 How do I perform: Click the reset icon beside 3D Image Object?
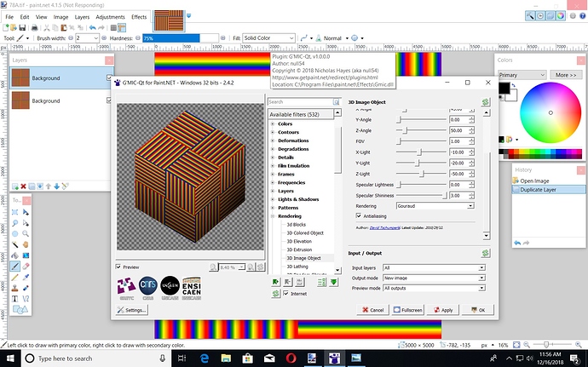[485, 102]
